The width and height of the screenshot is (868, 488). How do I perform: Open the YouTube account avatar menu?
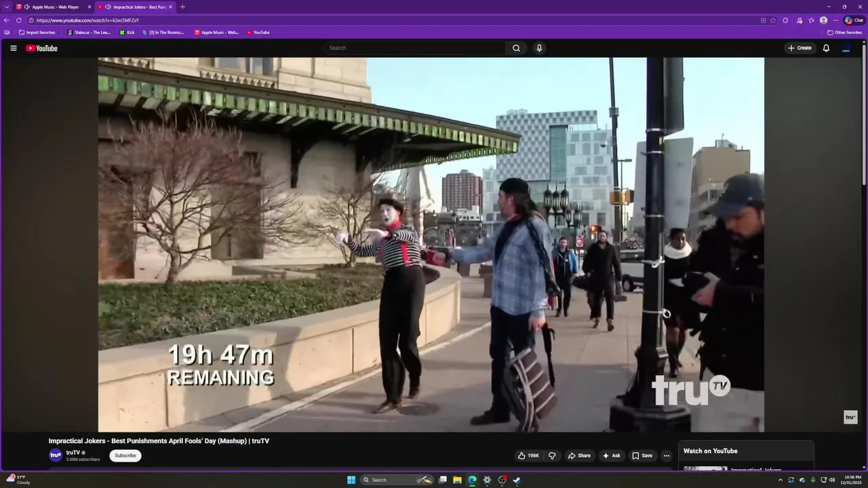click(x=846, y=48)
